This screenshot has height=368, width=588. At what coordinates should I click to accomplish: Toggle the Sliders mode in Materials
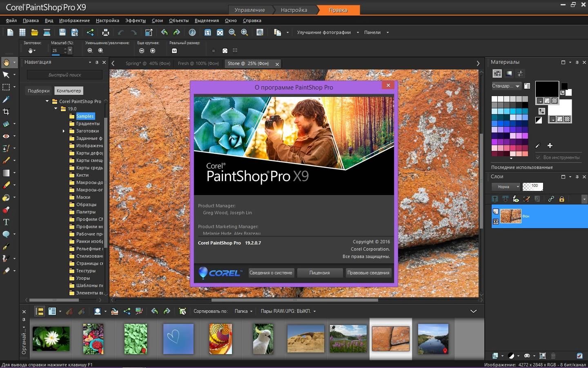point(520,74)
